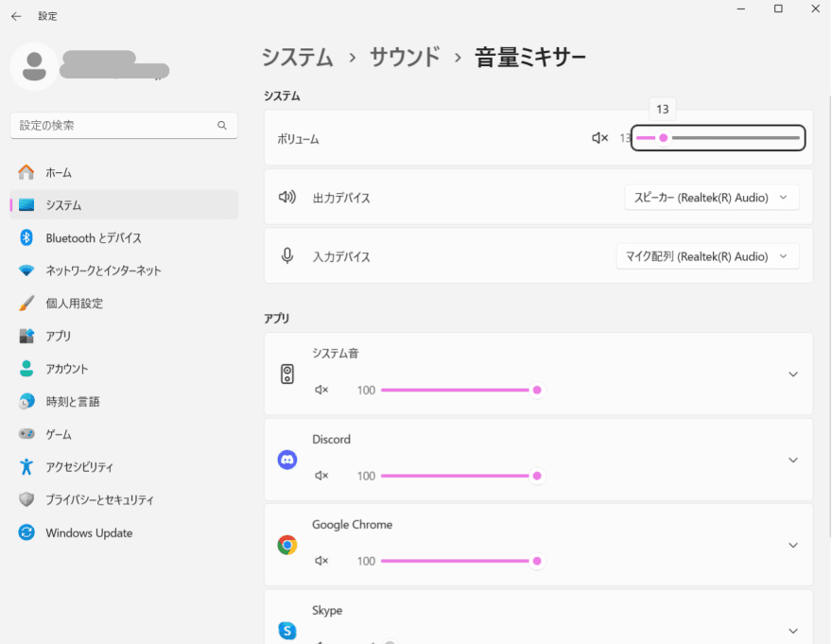Image resolution: width=832 pixels, height=644 pixels.
Task: Mute the Discord app audio
Action: pos(321,476)
